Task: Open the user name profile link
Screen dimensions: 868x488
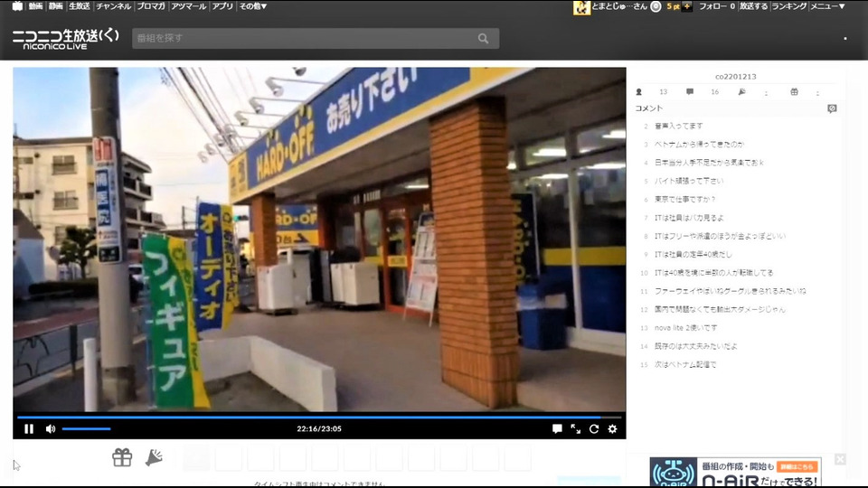Action: click(x=619, y=6)
